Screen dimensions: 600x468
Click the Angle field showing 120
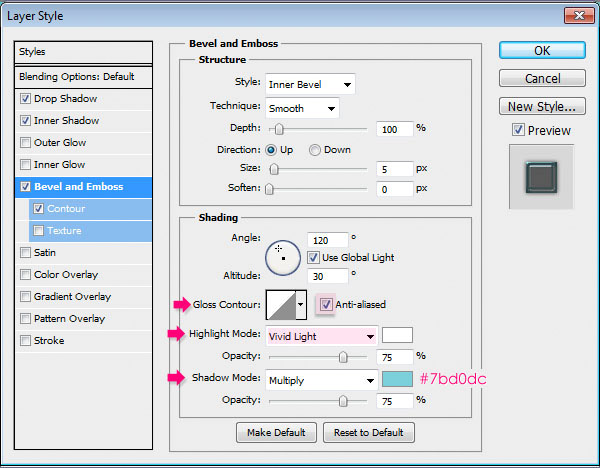click(x=328, y=240)
